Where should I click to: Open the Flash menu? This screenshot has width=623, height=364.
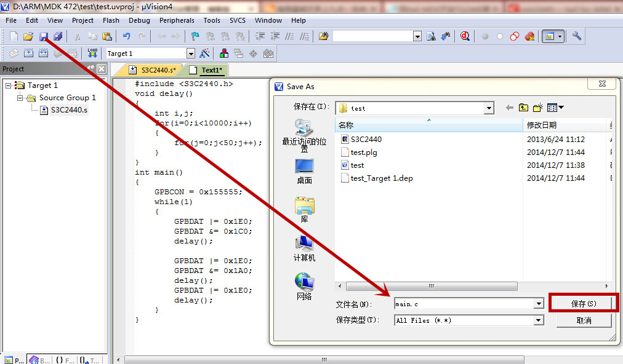coord(111,20)
